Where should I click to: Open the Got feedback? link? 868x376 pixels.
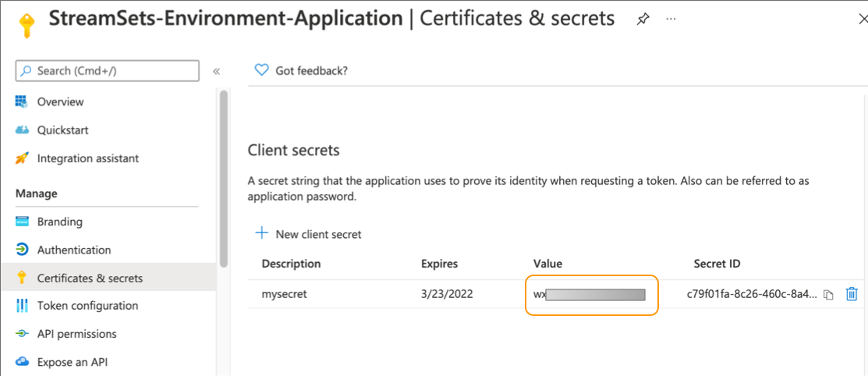click(x=312, y=71)
